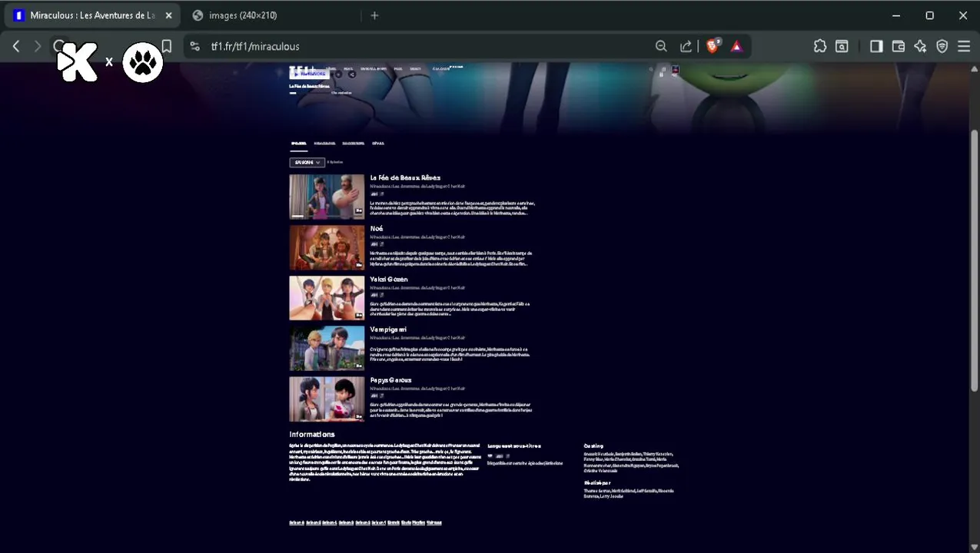Open the Papys Garous episode thumbnail
This screenshot has height=553, width=980.
point(327,399)
